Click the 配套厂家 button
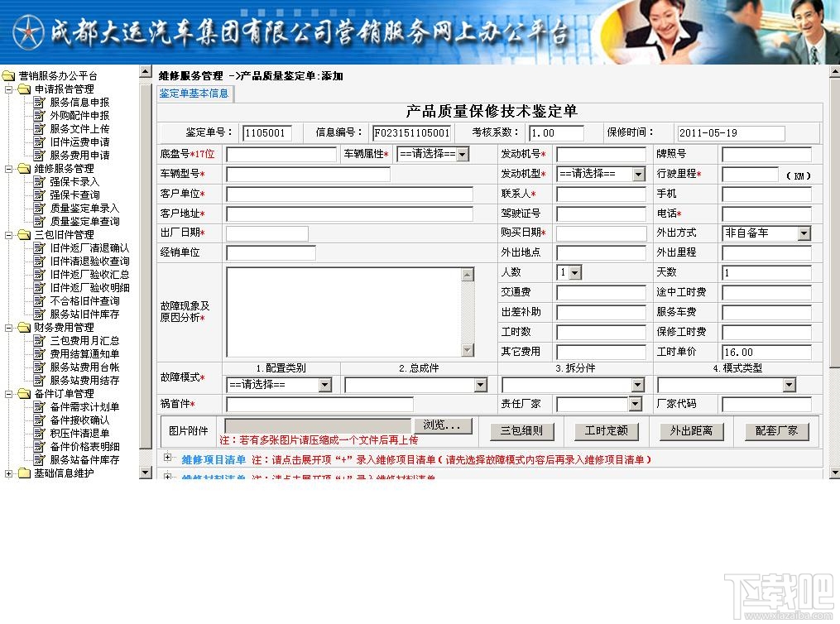 pyautogui.click(x=776, y=430)
